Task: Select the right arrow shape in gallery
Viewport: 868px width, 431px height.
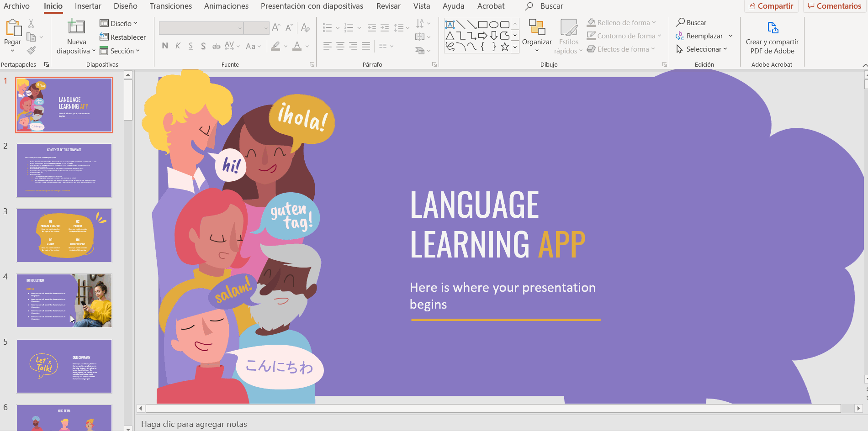Action: click(483, 36)
